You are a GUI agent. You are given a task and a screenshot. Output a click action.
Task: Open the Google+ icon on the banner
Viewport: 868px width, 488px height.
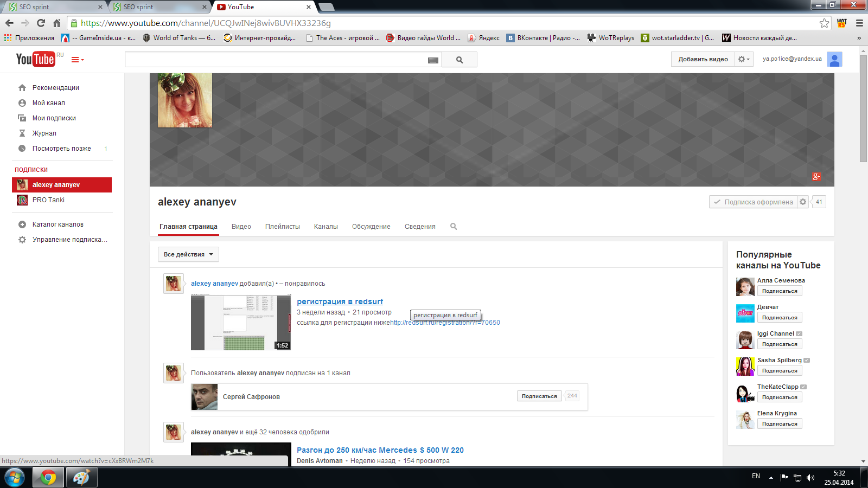pos(816,176)
